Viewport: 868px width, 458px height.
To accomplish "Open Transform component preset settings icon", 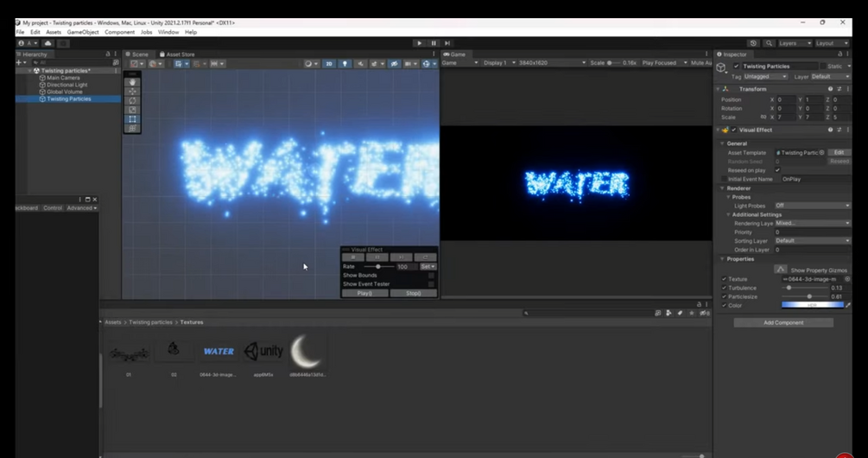I will (x=839, y=89).
